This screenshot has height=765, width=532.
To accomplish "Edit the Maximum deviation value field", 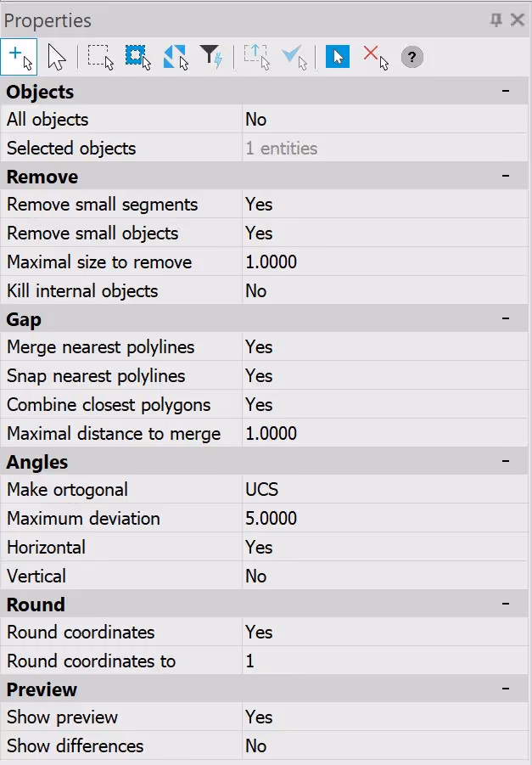I will tap(385, 518).
